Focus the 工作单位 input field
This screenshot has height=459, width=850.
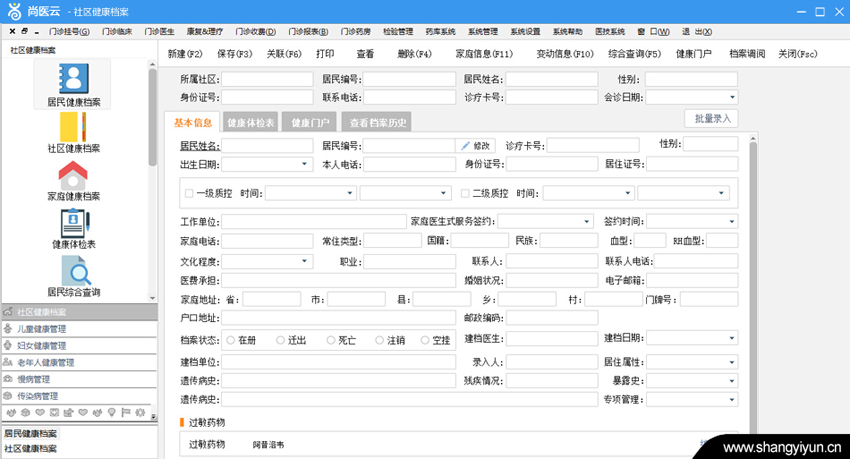(314, 222)
